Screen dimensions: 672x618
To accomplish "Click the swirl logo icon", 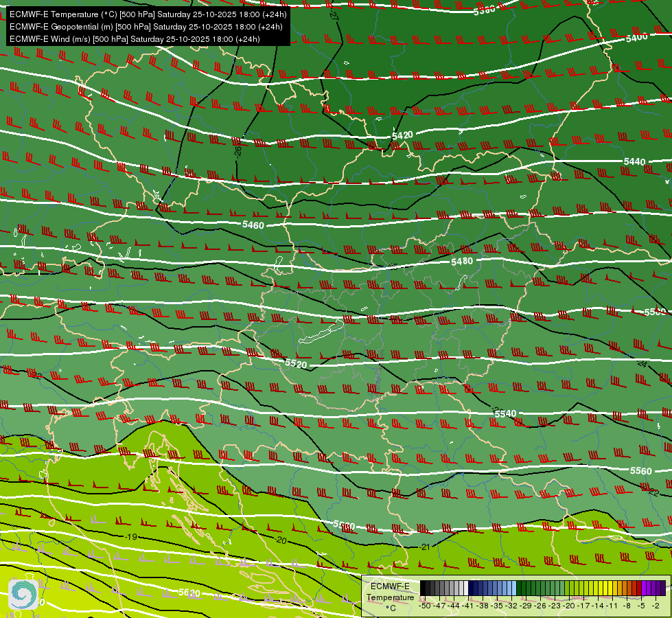I will (x=23, y=595).
